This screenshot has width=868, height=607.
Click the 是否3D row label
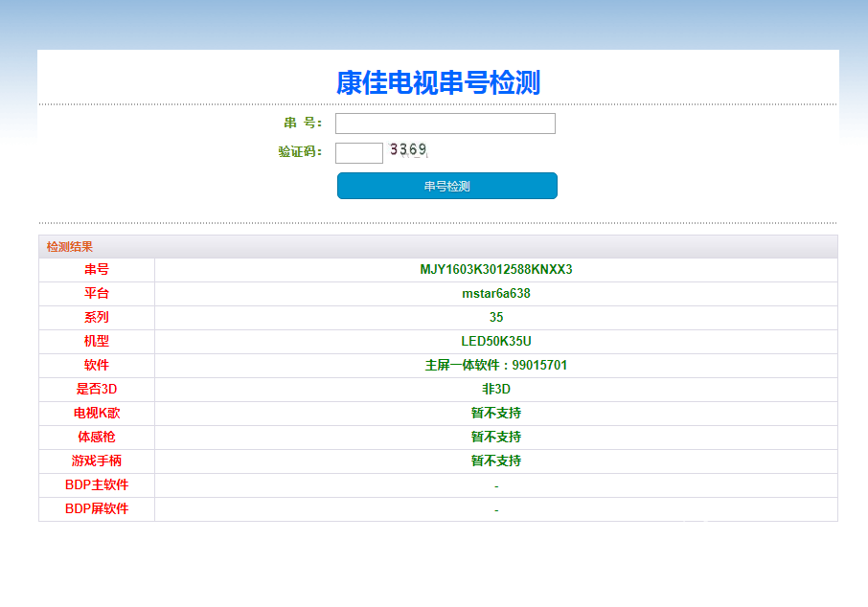point(97,389)
